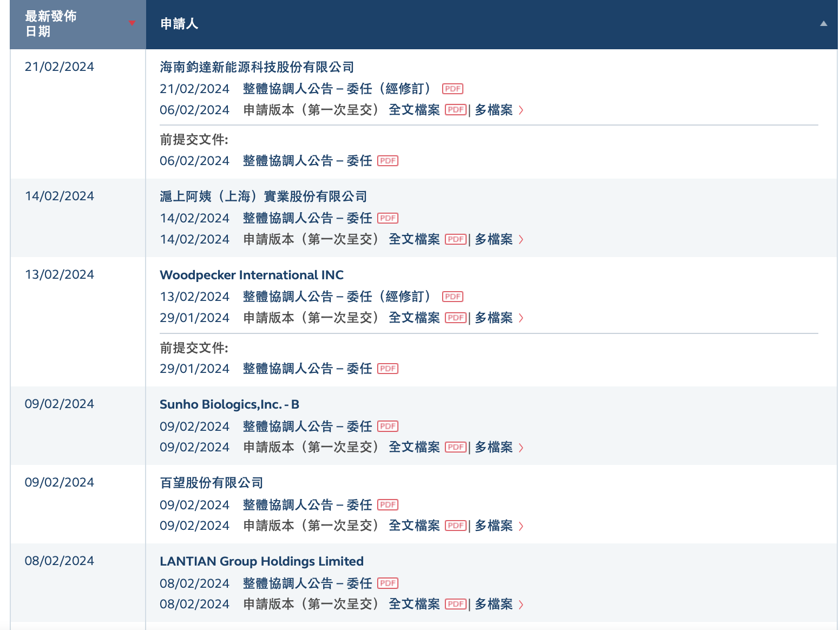Open Woodpecker prior coordinator announcement PDF 29/01/2024
The height and width of the screenshot is (630, 840).
tap(388, 369)
